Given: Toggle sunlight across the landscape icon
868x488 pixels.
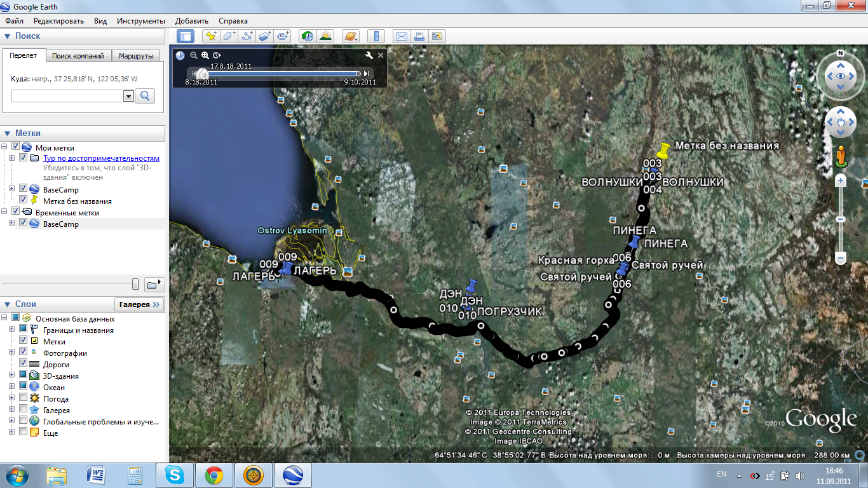Looking at the screenshot, I should coord(325,36).
